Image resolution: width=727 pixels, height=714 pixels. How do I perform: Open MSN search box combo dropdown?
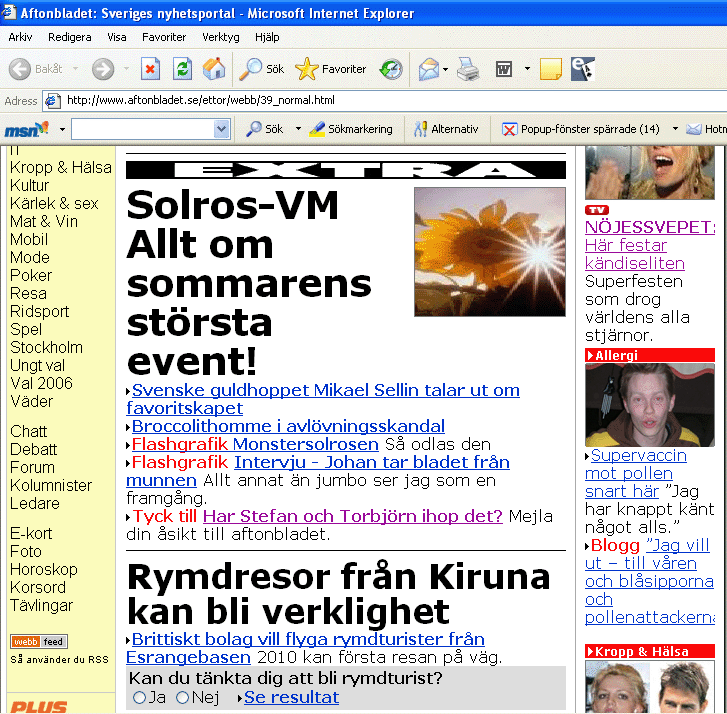point(222,129)
